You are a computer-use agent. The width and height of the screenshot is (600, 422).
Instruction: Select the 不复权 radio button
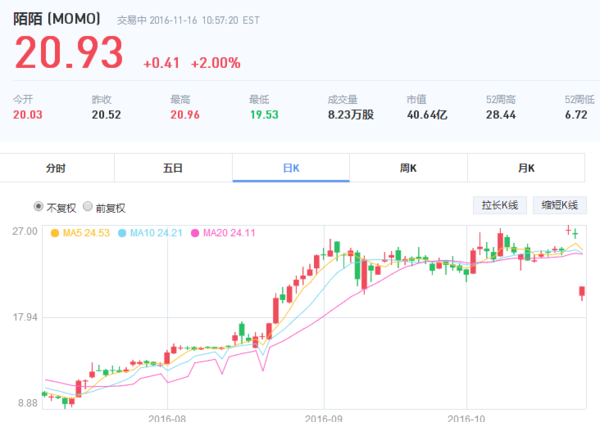tap(38, 207)
